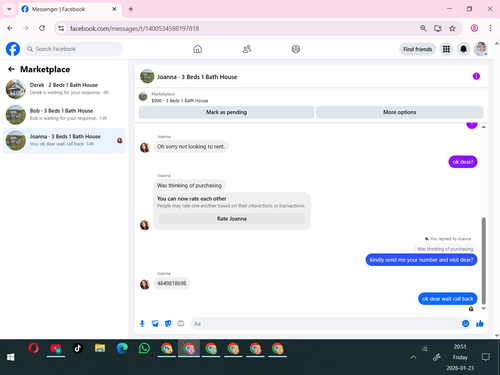Image resolution: width=500 pixels, height=375 pixels.
Task: Open the Facebook logo home link
Action: tap(13, 49)
